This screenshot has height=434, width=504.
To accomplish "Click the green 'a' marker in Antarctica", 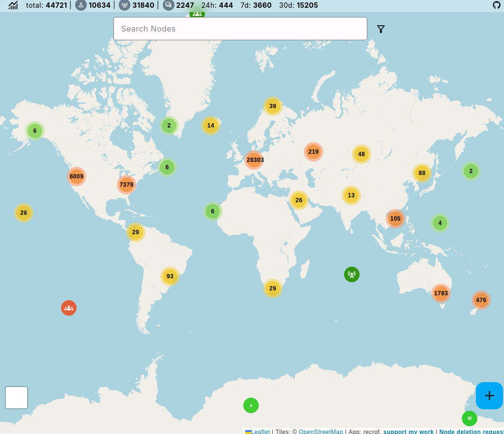I will coord(251,405).
